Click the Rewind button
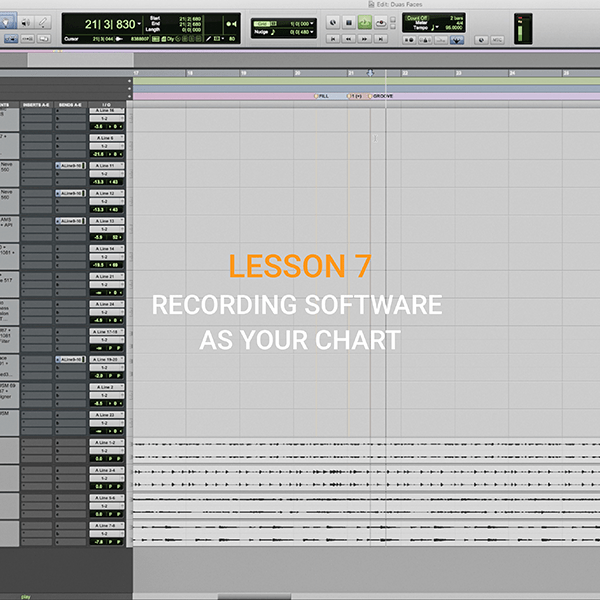Viewport: 600px width, 600px height. [x=349, y=39]
